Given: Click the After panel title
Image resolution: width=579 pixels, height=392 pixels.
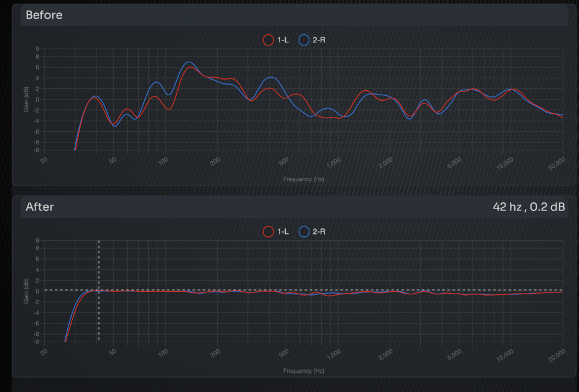Looking at the screenshot, I should [x=39, y=207].
